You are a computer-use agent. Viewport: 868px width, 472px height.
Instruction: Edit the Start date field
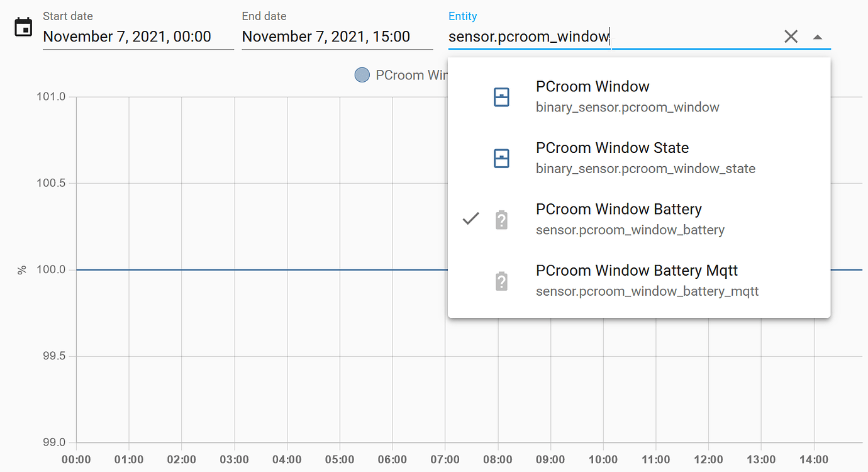click(138, 37)
